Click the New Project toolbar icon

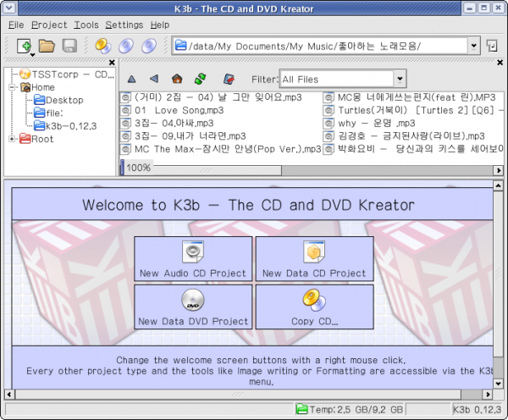coord(25,46)
